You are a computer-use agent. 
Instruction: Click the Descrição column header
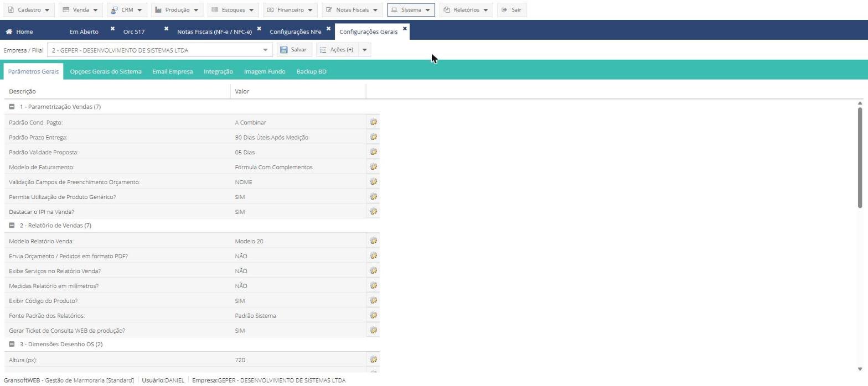pyautogui.click(x=117, y=91)
